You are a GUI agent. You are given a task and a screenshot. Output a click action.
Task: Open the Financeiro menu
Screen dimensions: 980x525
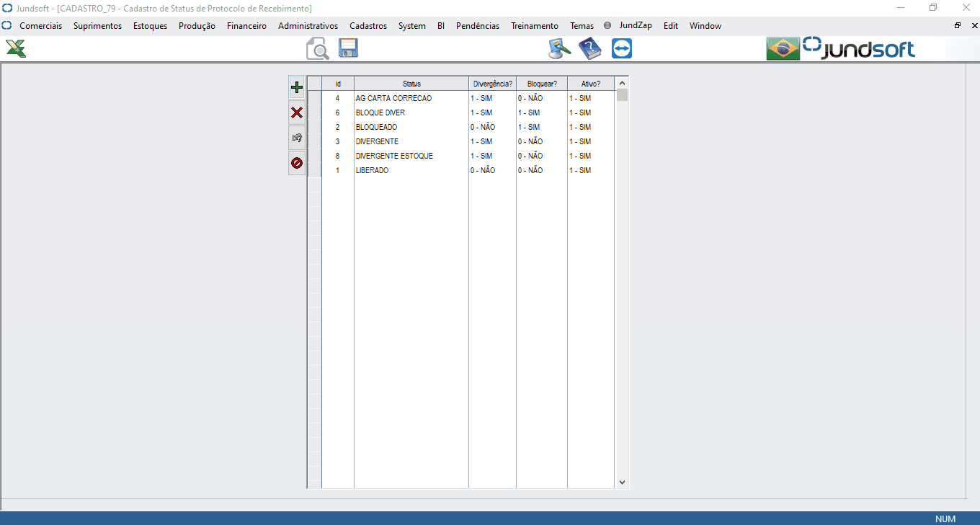coord(246,25)
